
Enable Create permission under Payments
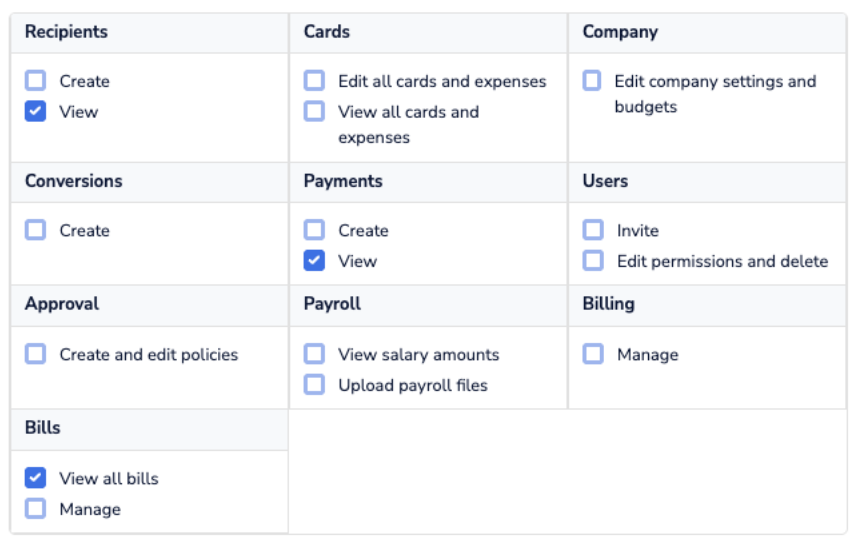click(x=315, y=230)
